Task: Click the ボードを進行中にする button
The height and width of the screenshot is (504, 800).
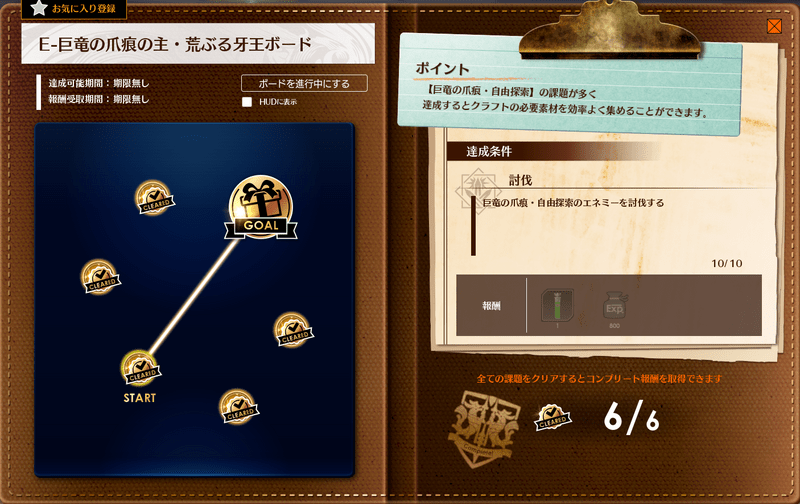Action: tap(304, 83)
